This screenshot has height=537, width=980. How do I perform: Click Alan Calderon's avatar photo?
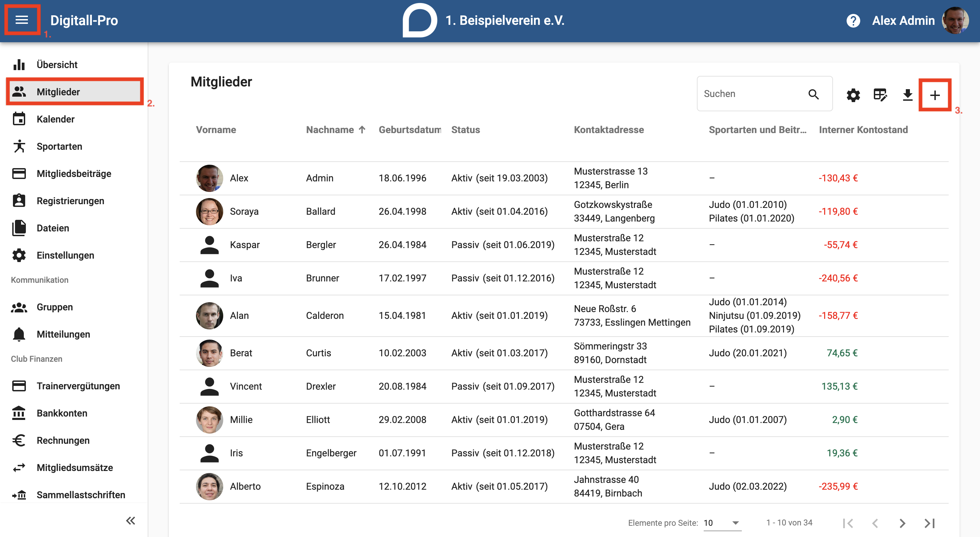tap(209, 315)
